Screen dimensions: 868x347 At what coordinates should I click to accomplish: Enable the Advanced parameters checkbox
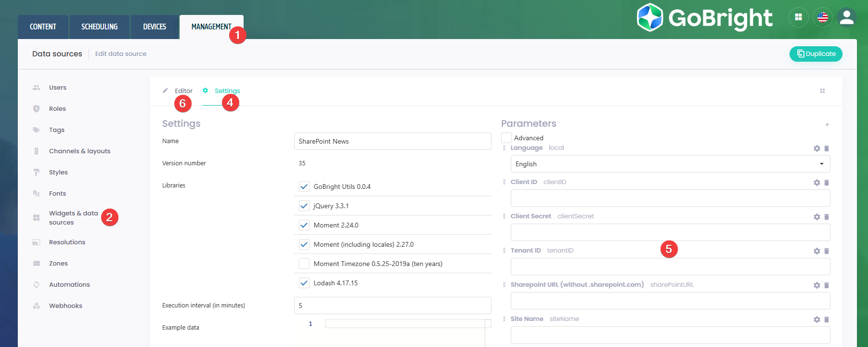(x=506, y=138)
